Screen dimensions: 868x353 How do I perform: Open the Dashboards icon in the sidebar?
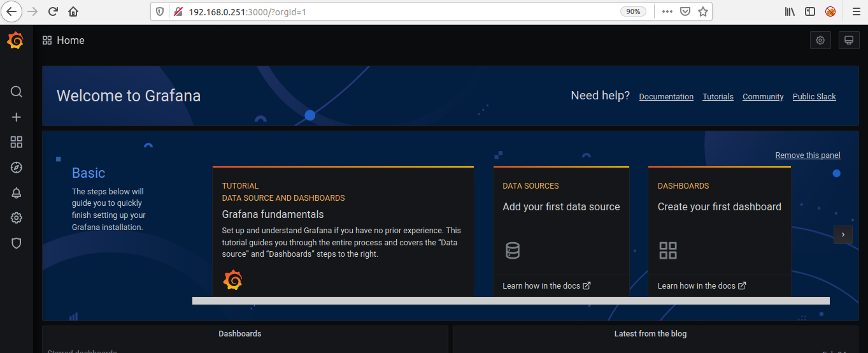pyautogui.click(x=17, y=142)
